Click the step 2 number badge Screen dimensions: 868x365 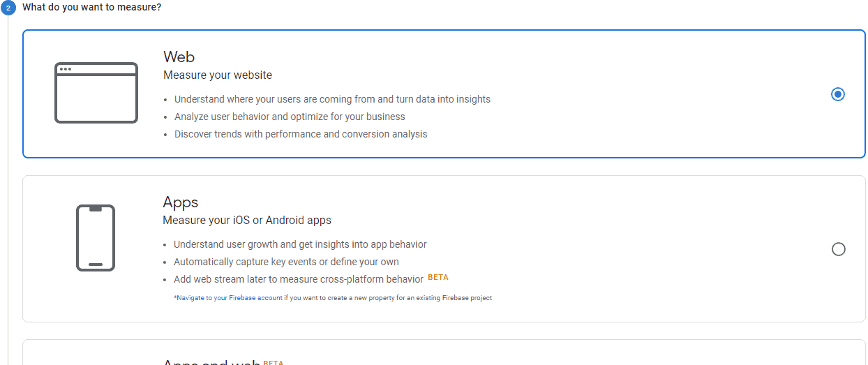pos(8,8)
